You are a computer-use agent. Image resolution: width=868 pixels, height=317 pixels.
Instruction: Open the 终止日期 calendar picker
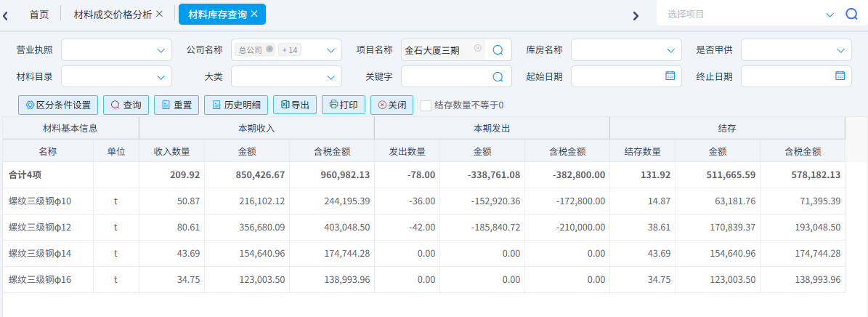(x=840, y=76)
